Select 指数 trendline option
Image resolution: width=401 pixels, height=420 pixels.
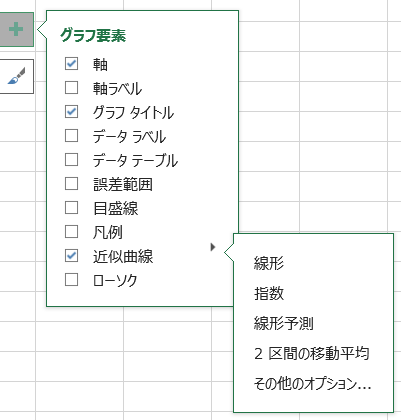[x=269, y=293]
